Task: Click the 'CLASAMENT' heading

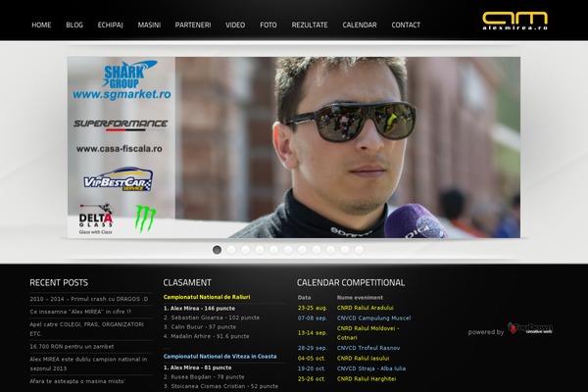Action: pos(187,283)
